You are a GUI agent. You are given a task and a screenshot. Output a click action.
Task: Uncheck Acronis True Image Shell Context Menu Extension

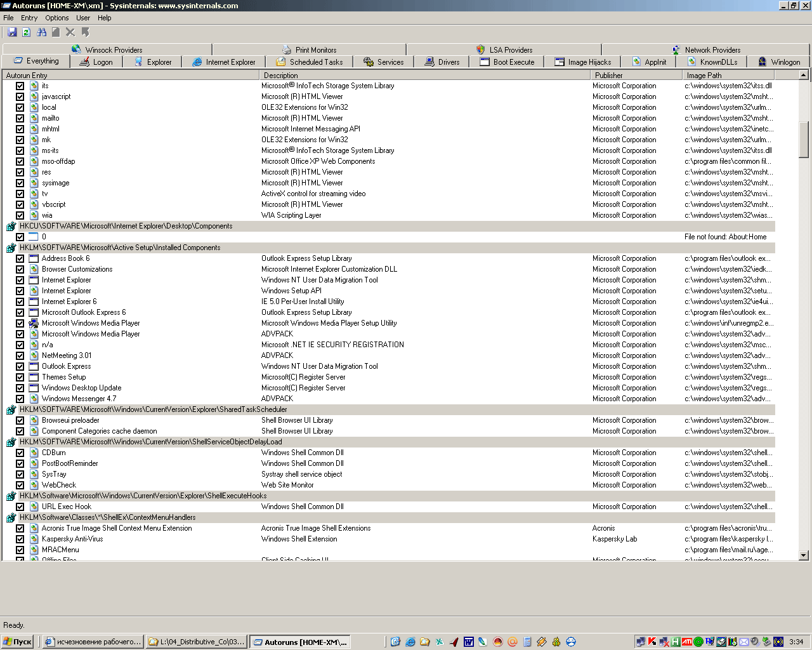pos(20,529)
